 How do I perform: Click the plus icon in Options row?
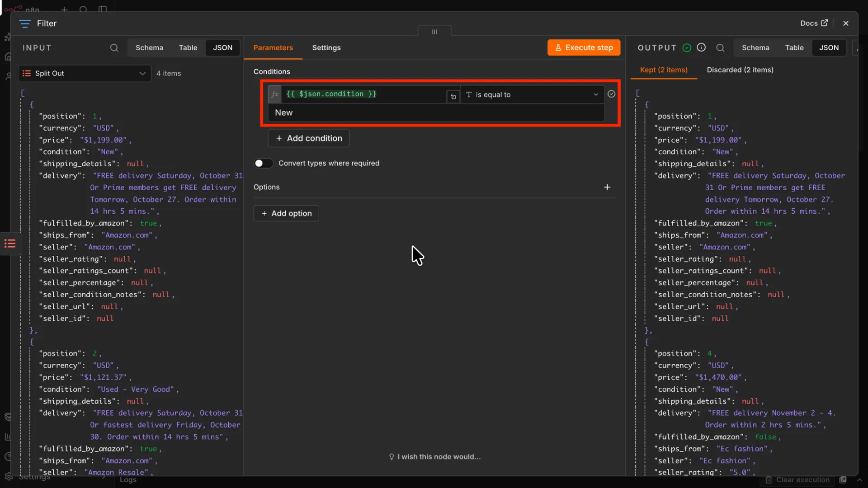point(607,187)
